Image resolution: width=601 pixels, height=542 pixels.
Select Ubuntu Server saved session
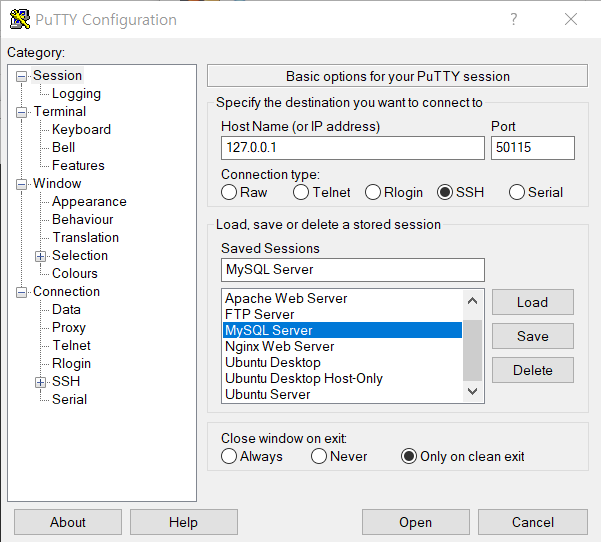point(343,394)
